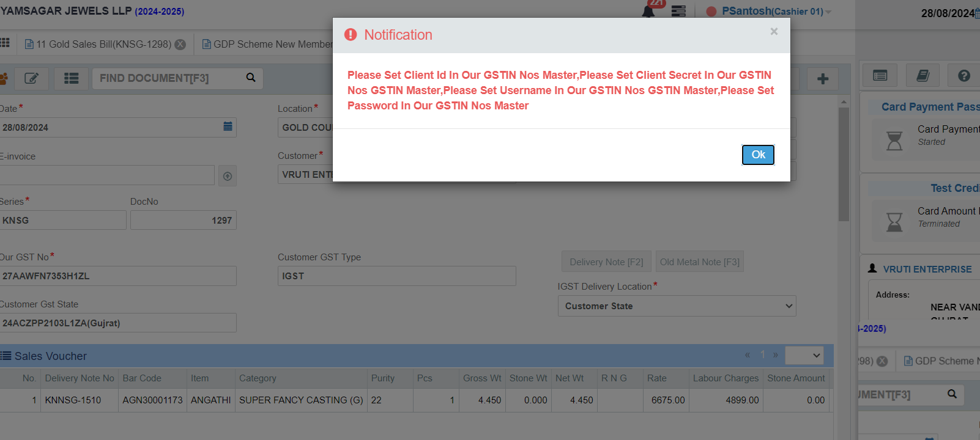Viewport: 980px width, 440px height.
Task: Click the DocNo field 1297
Action: pos(184,220)
